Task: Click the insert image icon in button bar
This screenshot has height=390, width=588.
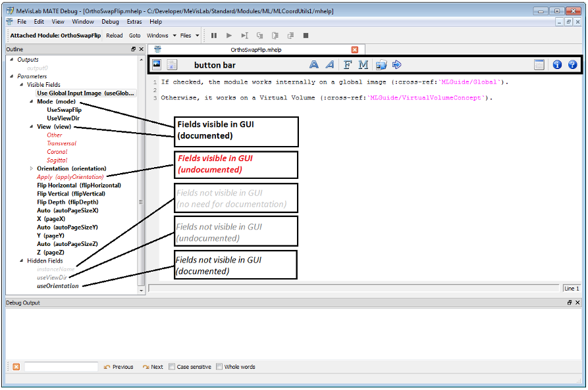Action: (157, 64)
